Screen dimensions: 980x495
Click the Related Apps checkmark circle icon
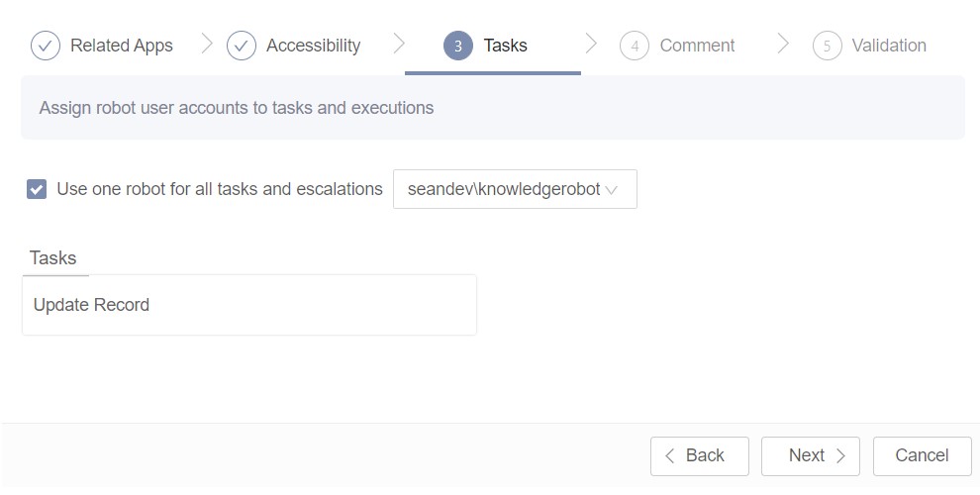tap(46, 46)
